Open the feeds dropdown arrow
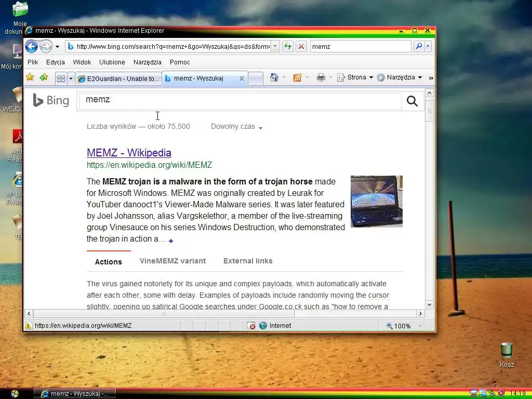The height and width of the screenshot is (399, 532). click(x=308, y=78)
